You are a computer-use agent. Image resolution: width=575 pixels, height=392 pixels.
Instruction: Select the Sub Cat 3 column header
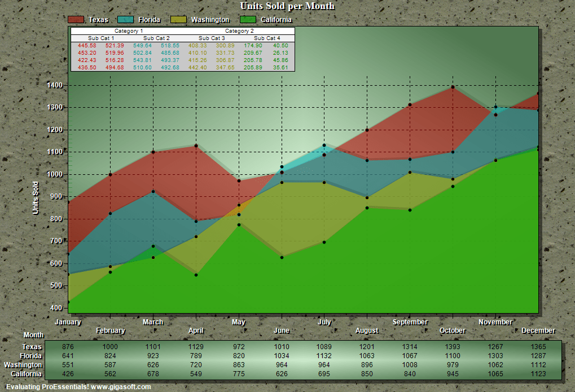[212, 38]
